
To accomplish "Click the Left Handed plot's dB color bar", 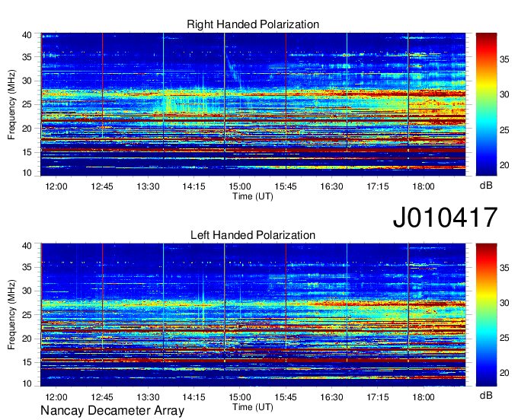I will pos(486,315).
